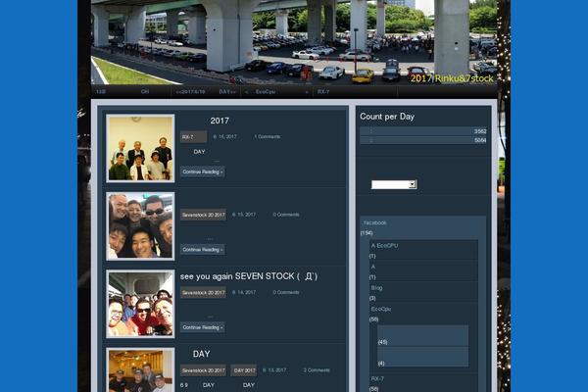This screenshot has height=392, width=588.
Task: Open the post titled 2017
Action: [220, 121]
